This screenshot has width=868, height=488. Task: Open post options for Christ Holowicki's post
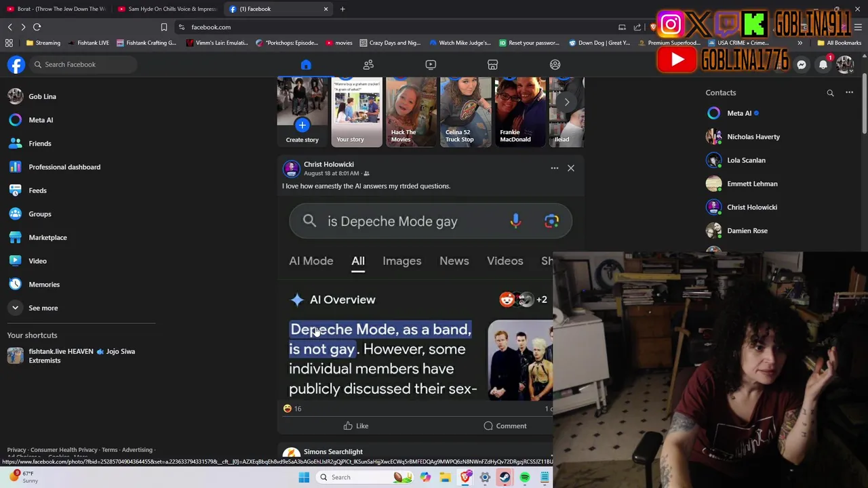[554, 168]
